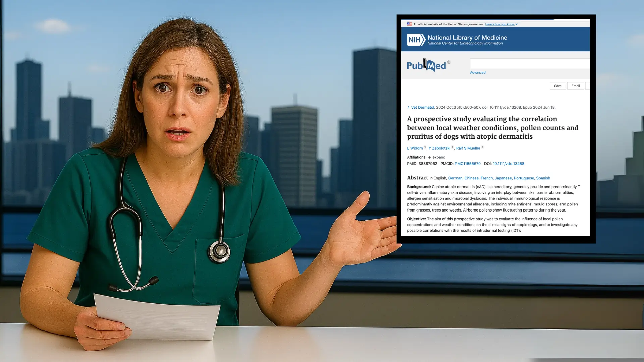Expand 'Here's how you know' dropdown
The height and width of the screenshot is (362, 644).
(x=501, y=24)
